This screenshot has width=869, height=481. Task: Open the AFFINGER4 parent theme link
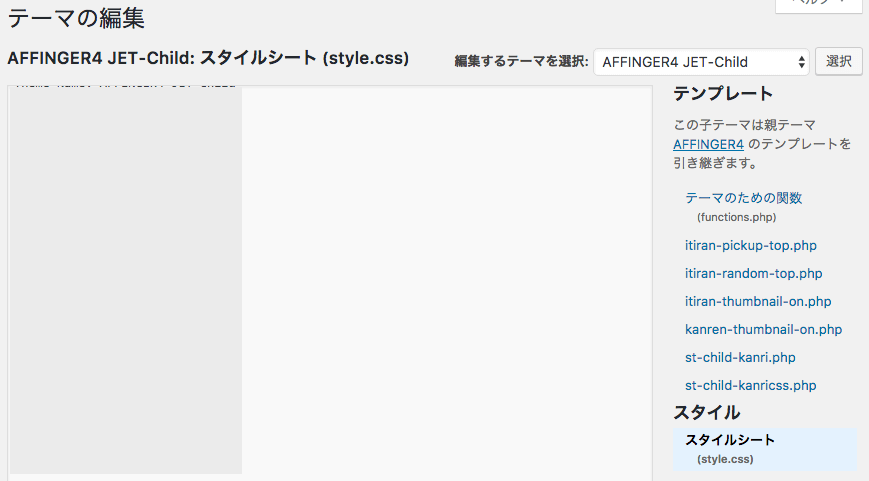(708, 144)
